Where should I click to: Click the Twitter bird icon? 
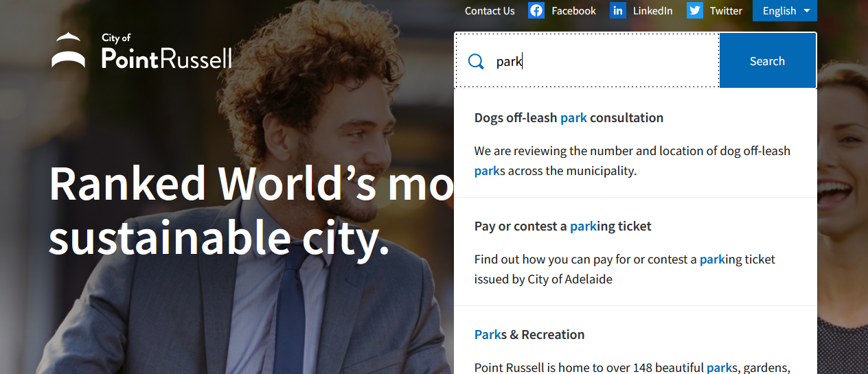coord(695,10)
